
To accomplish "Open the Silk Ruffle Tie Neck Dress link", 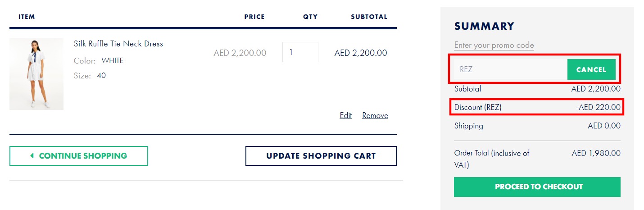I will 118,44.
